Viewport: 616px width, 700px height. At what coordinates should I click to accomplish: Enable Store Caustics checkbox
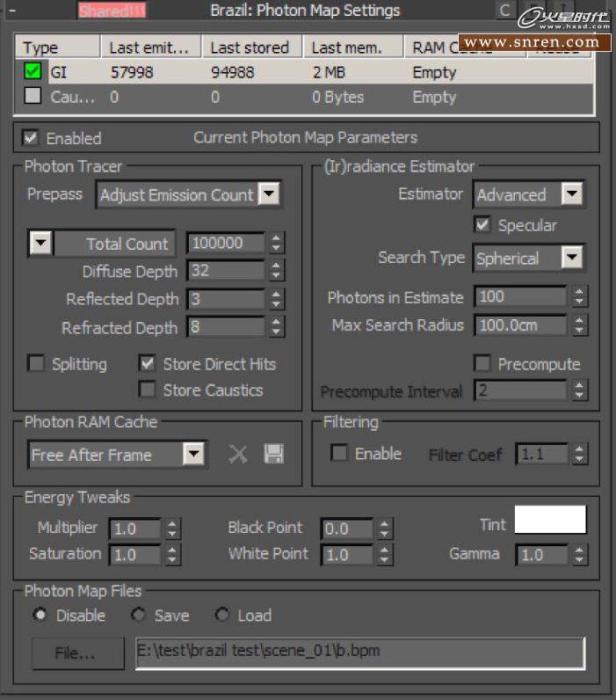tap(147, 390)
